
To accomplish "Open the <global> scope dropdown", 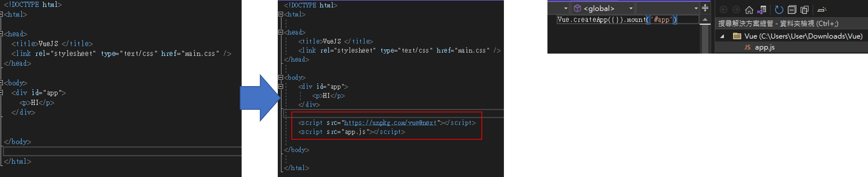I will coord(603,8).
